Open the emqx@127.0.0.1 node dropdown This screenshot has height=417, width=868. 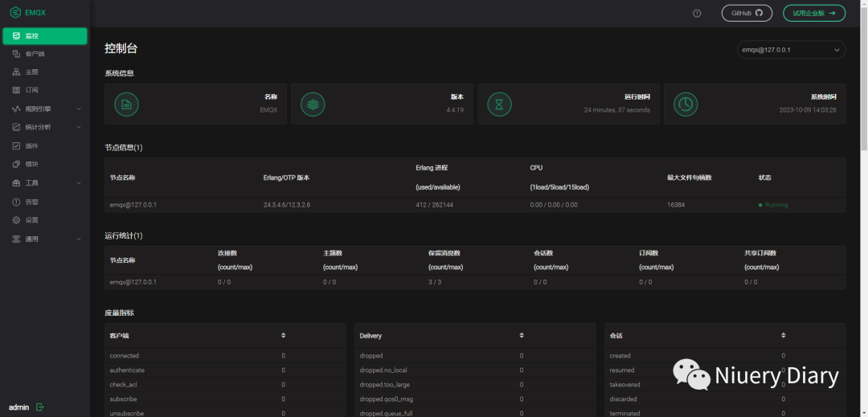tap(791, 50)
